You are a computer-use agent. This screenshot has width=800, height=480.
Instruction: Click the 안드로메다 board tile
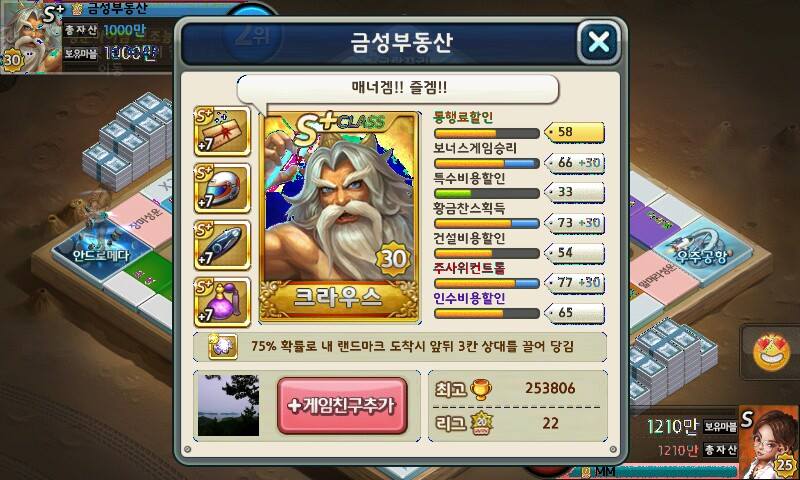(101, 250)
